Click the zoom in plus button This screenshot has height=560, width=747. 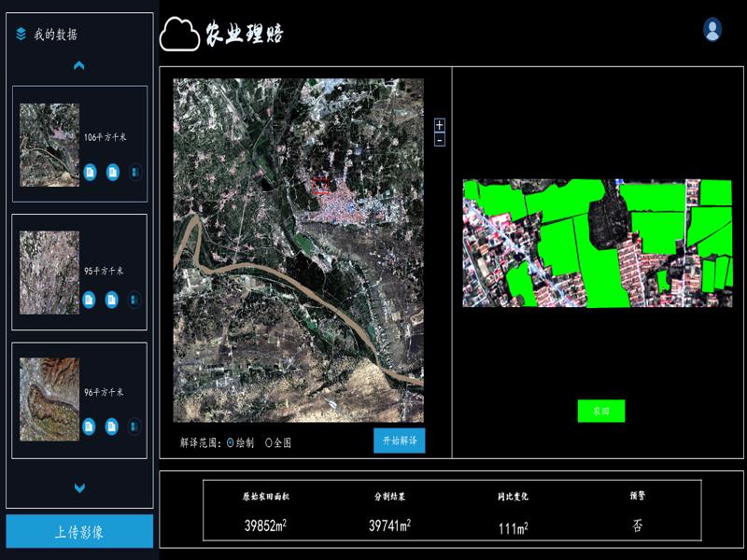[x=440, y=125]
